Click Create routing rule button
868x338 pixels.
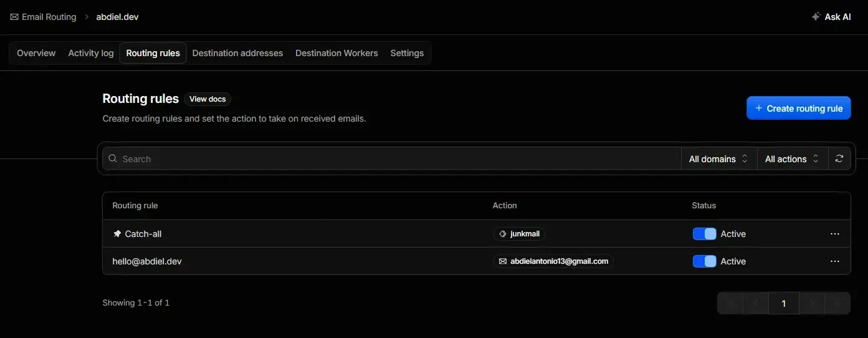[x=798, y=109]
